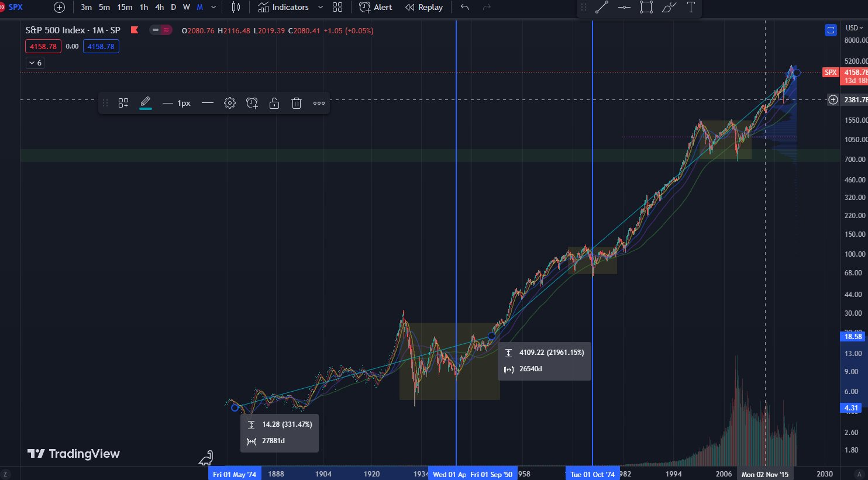Open the USD currency dropdown
Screen dimensions: 868x480
(x=854, y=28)
